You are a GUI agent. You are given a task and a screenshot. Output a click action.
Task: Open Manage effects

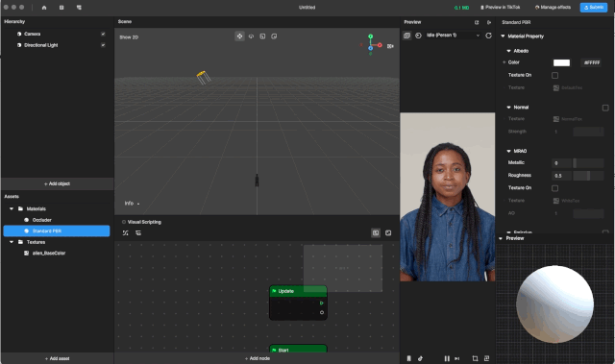tap(553, 8)
